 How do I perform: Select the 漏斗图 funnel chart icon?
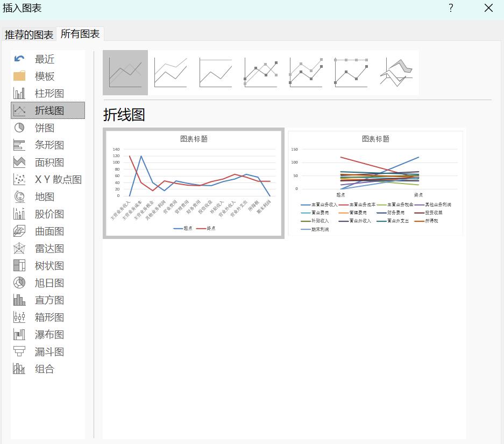coord(19,351)
